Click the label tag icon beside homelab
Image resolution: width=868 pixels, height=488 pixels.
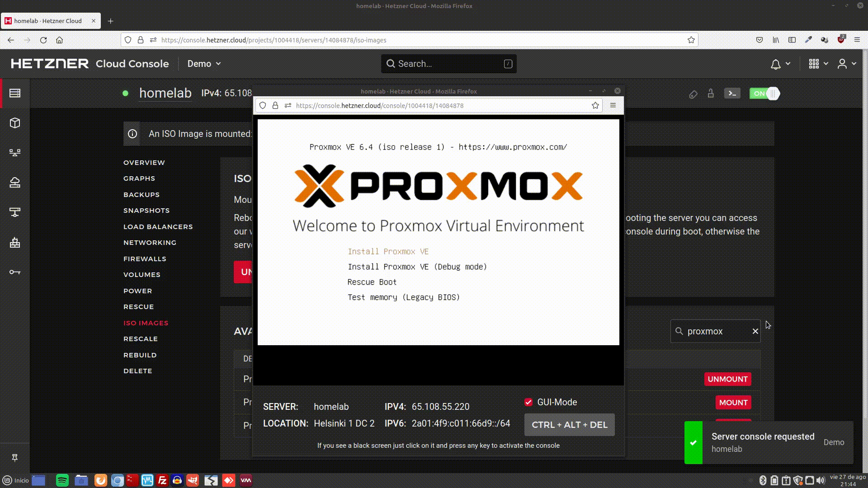(x=693, y=94)
